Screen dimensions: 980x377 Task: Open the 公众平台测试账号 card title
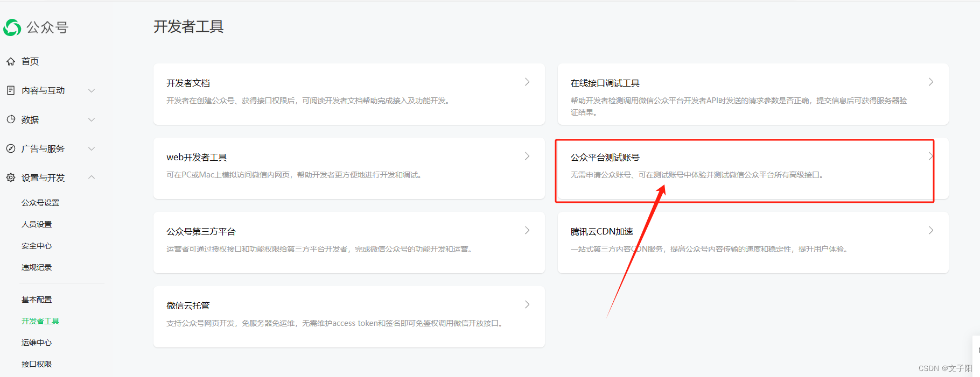coord(605,157)
